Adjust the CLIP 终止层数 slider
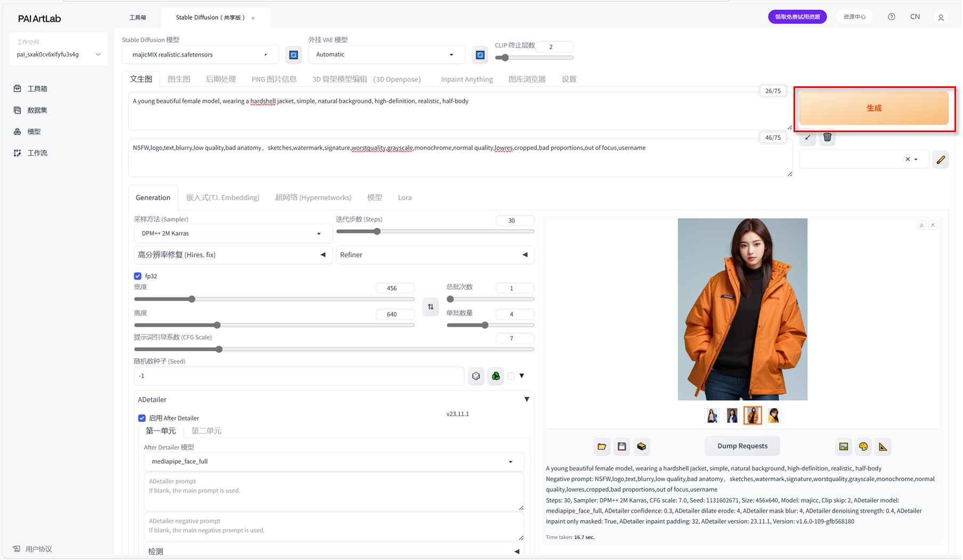 click(x=535, y=58)
